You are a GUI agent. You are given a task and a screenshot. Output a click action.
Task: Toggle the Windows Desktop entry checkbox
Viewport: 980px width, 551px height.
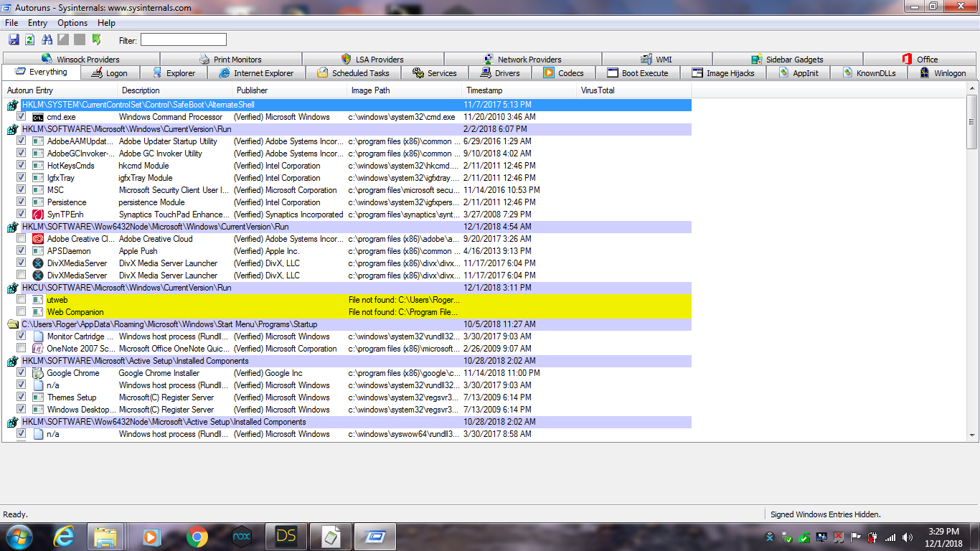pos(22,410)
